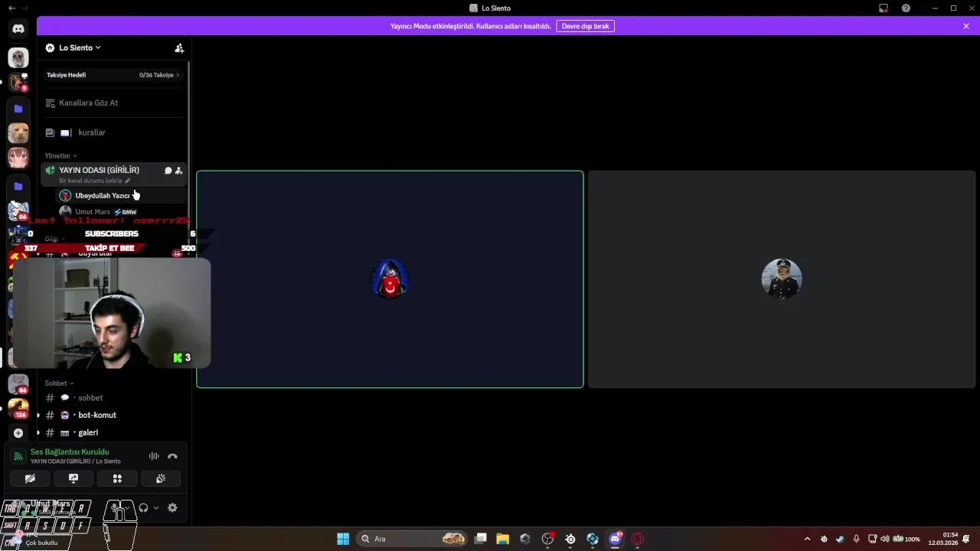Open Opera GX from the taskbar
This screenshot has width=980, height=551.
click(x=638, y=539)
